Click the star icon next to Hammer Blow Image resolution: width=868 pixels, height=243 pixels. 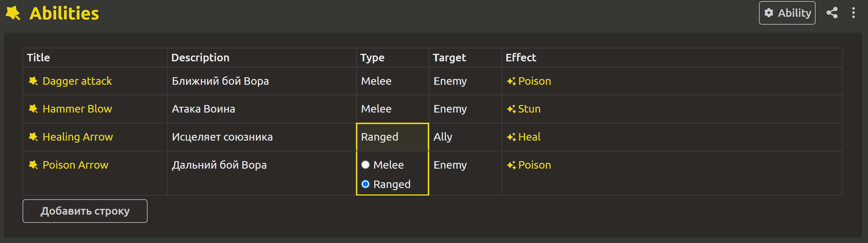pyautogui.click(x=33, y=109)
